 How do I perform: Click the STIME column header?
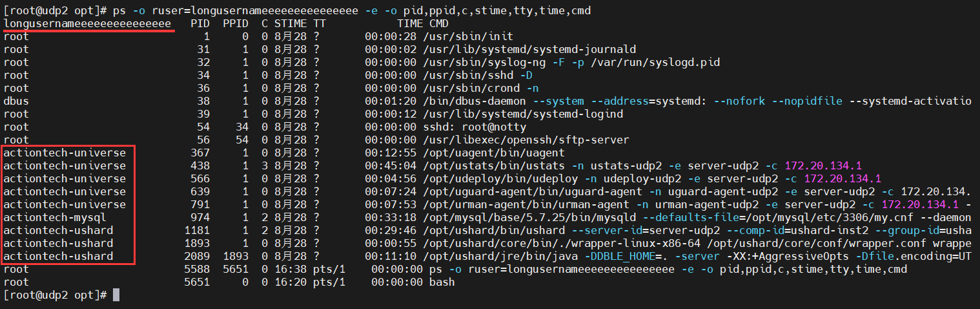pos(291,24)
